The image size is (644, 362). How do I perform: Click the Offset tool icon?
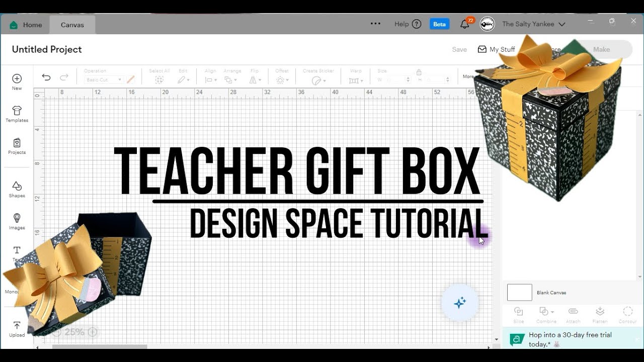[280, 80]
